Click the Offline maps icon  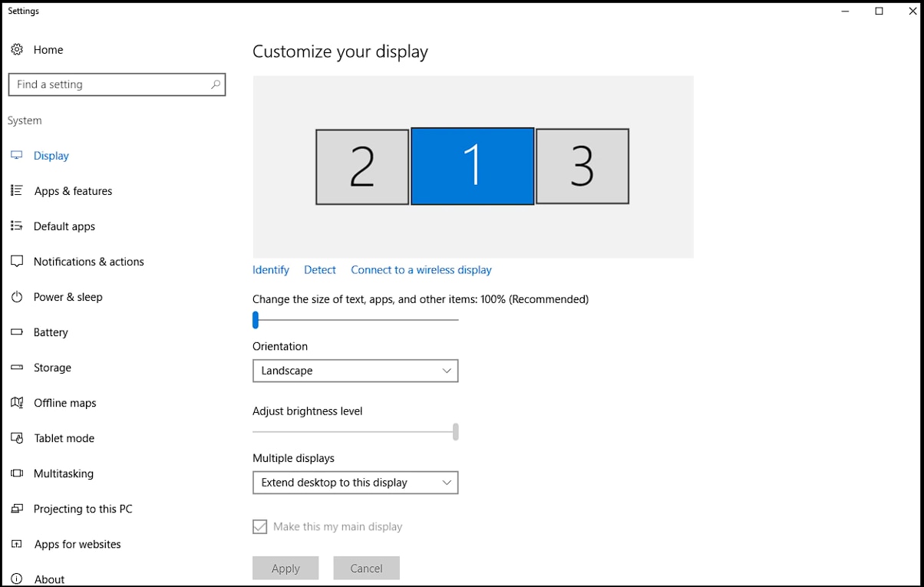17,402
